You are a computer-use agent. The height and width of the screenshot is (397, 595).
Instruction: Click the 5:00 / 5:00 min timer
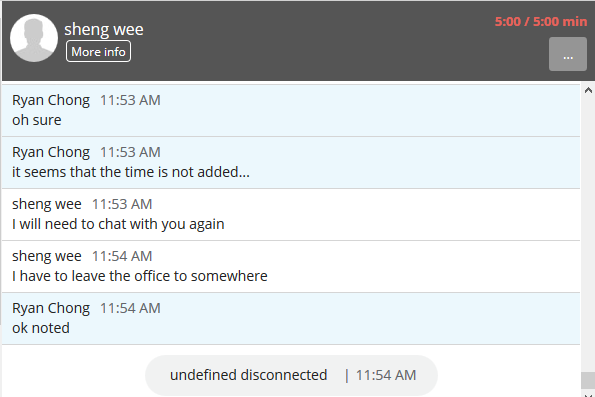click(541, 22)
